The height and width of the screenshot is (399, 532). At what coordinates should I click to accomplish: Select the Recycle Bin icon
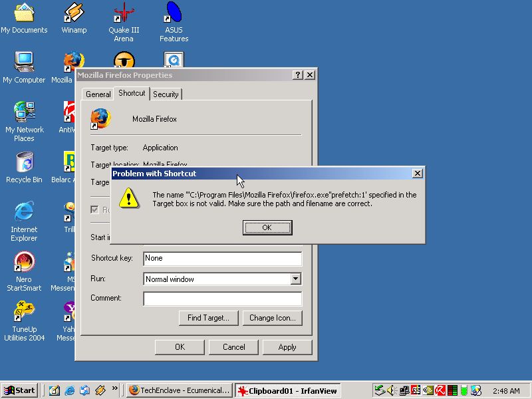(x=24, y=163)
